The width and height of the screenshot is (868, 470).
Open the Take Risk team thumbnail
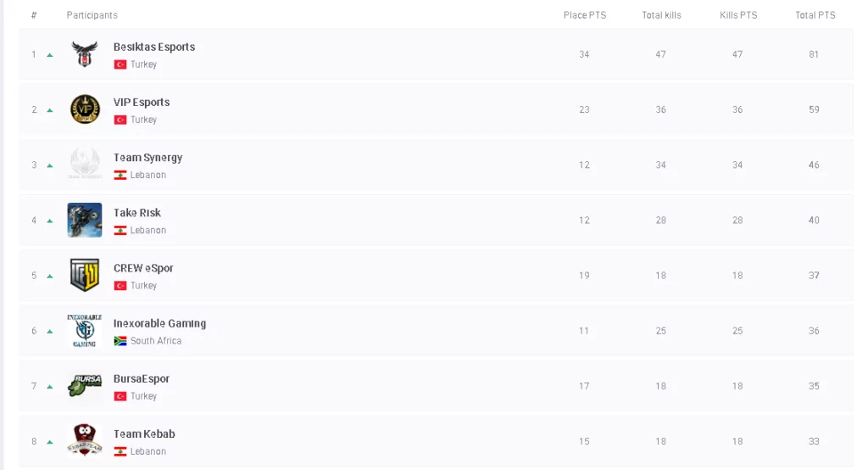[x=85, y=220]
